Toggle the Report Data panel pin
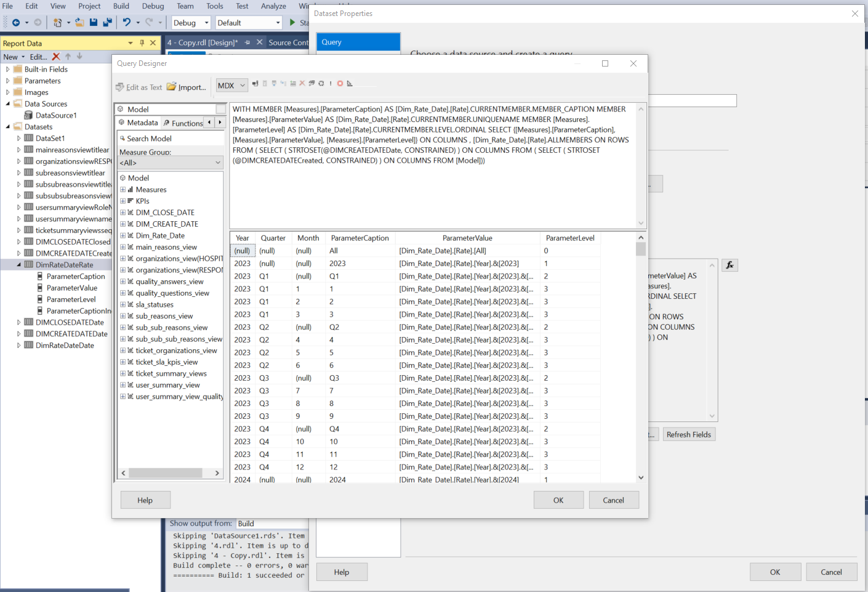The height and width of the screenshot is (592, 868). coord(142,43)
